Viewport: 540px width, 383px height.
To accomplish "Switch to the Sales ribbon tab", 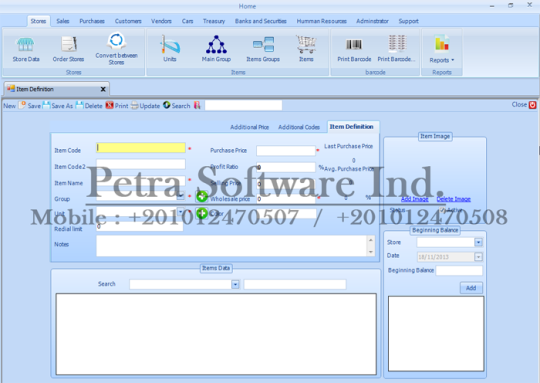I will pyautogui.click(x=63, y=21).
